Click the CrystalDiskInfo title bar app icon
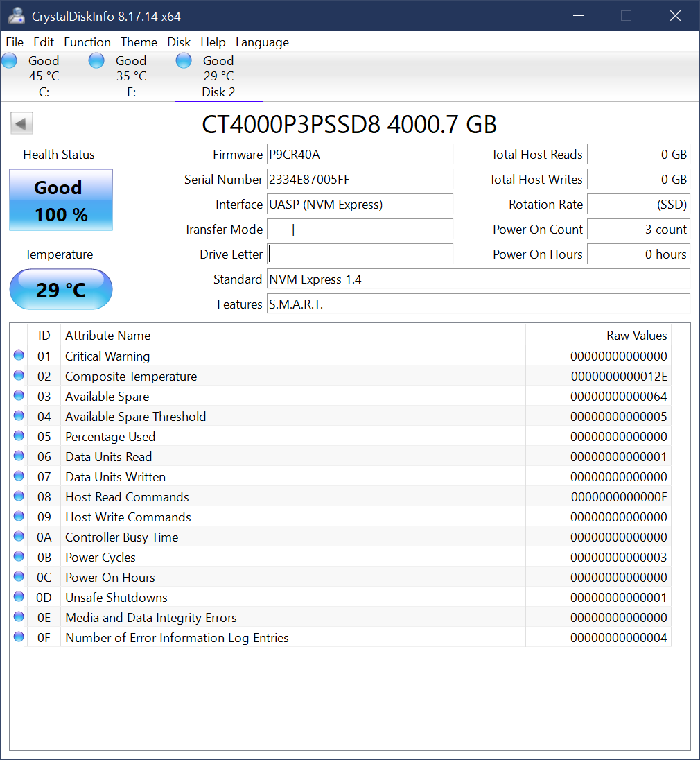700x760 pixels. pyautogui.click(x=17, y=15)
